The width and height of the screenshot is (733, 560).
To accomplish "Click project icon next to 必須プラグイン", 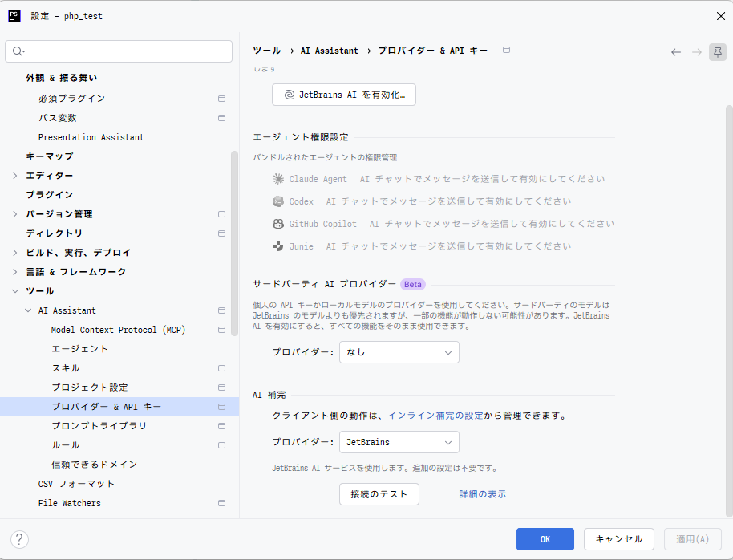I will click(x=221, y=99).
